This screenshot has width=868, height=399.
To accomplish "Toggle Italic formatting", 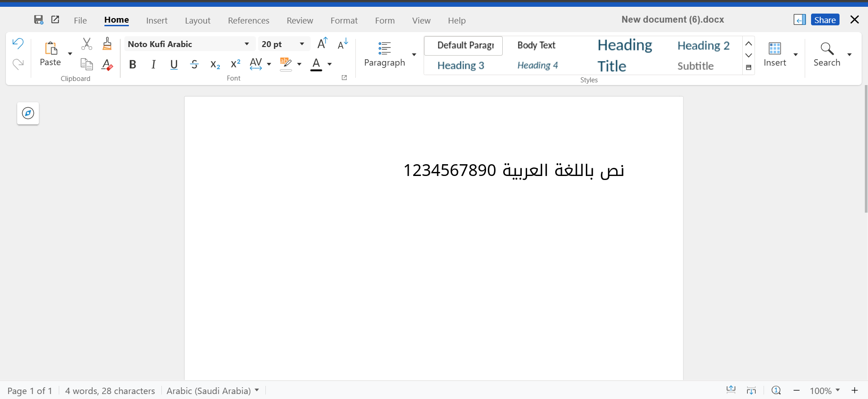I will [153, 65].
